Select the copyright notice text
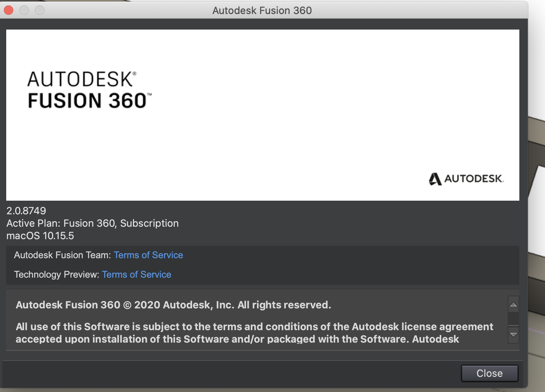Screen dimensions: 545x392 173,305
